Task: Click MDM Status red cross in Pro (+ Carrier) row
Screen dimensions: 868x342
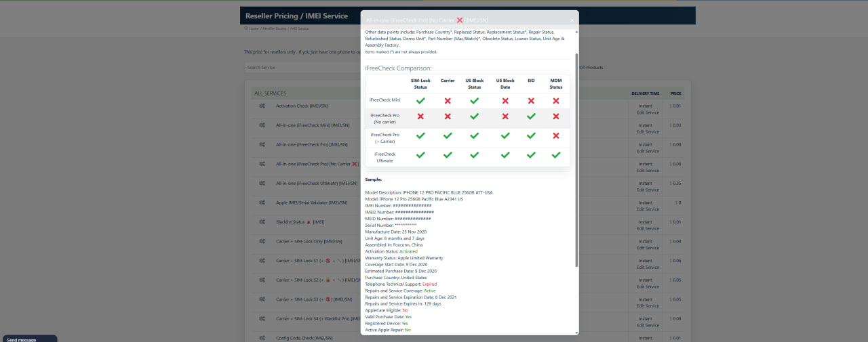Action: tap(556, 135)
